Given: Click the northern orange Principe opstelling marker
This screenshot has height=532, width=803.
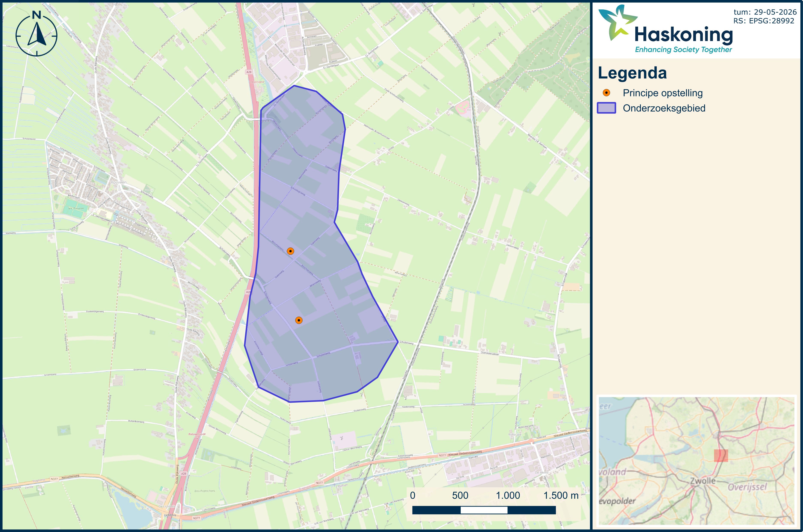Looking at the screenshot, I should click(290, 251).
